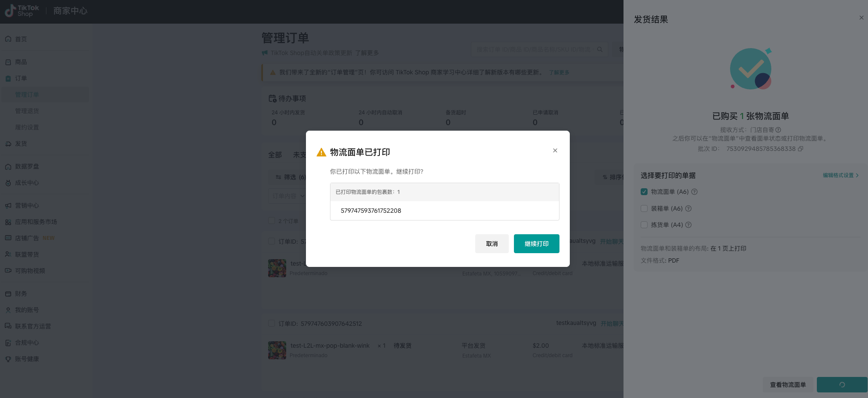Click help icon next to 拣货单 (A4)
The width and height of the screenshot is (868, 398).
tap(688, 225)
